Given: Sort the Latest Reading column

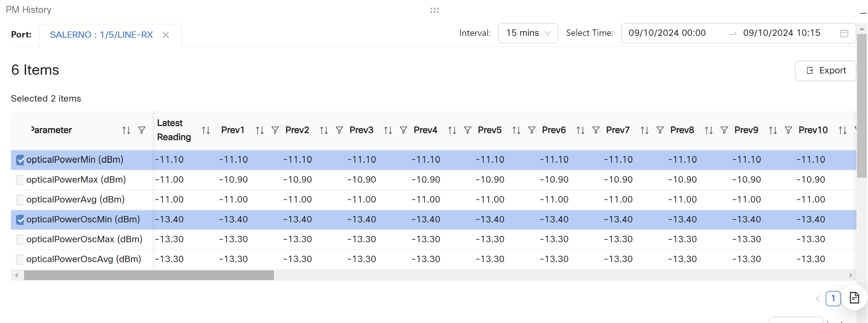Looking at the screenshot, I should point(206,130).
